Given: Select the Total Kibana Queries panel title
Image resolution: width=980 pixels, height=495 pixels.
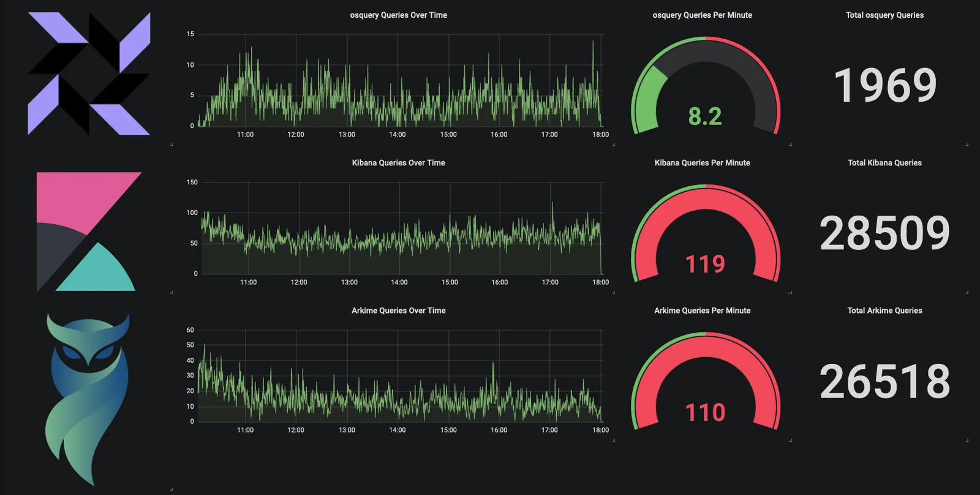Looking at the screenshot, I should (x=885, y=163).
